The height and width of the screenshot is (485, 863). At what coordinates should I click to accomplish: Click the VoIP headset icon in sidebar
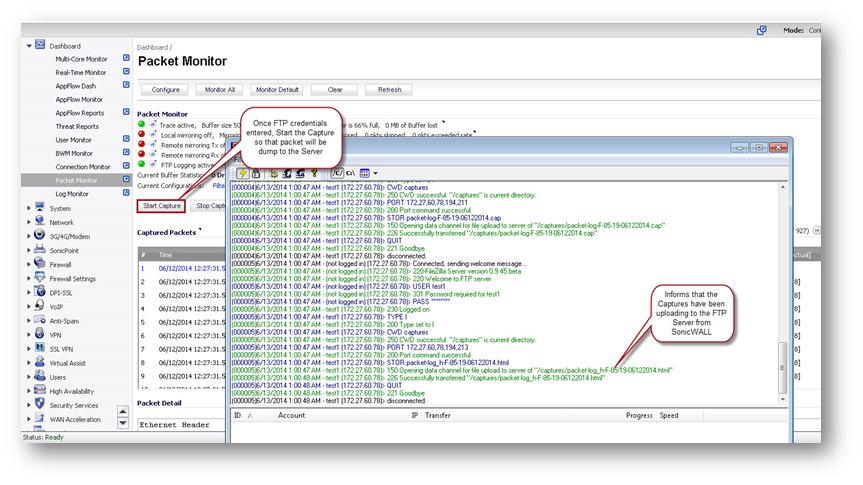coord(40,305)
